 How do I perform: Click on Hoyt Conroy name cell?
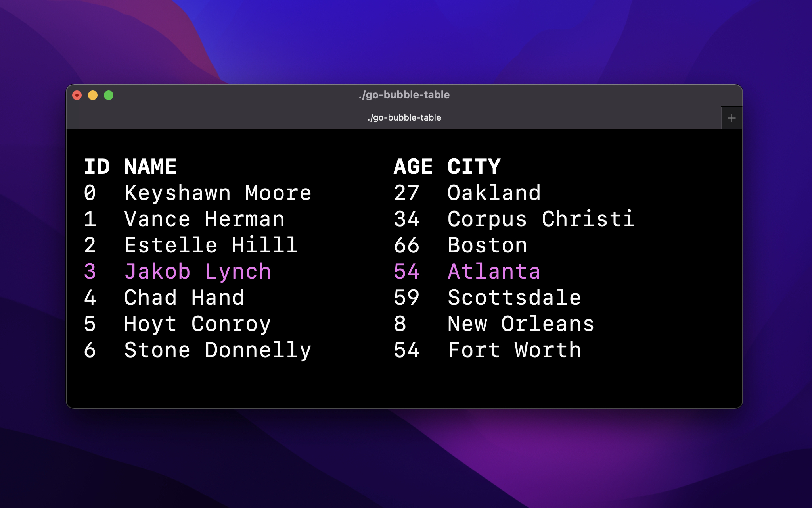pos(197,324)
